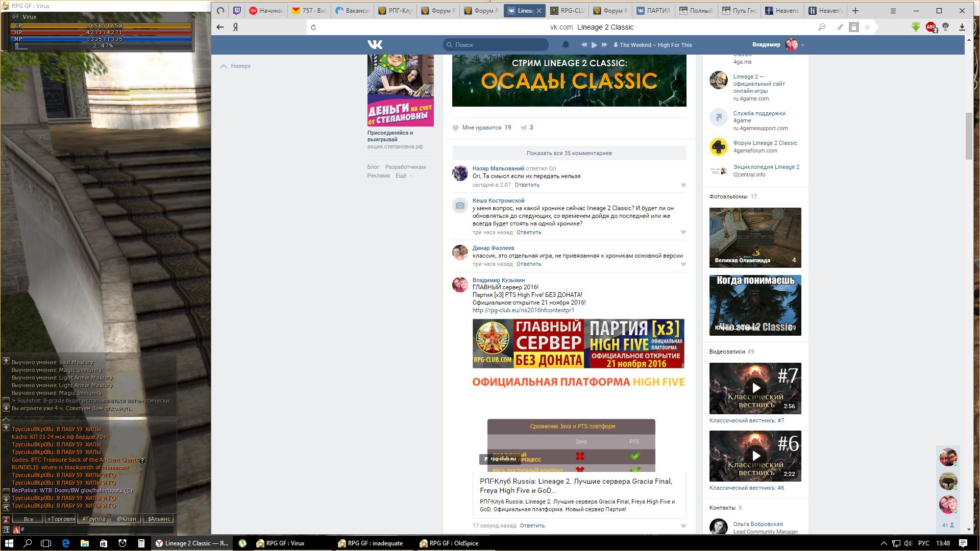Select the +Торговля chat tab
Screen dimensions: 980x551
tap(61, 519)
